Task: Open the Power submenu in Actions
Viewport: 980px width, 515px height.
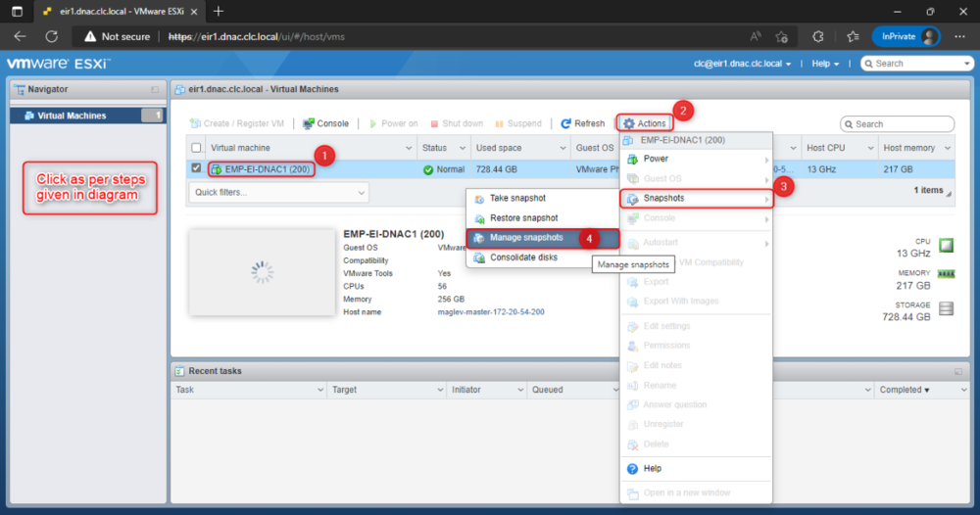Action: (x=696, y=160)
